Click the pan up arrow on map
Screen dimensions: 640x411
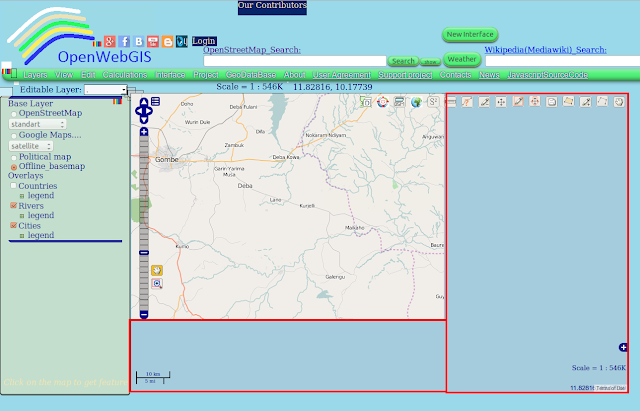144,102
